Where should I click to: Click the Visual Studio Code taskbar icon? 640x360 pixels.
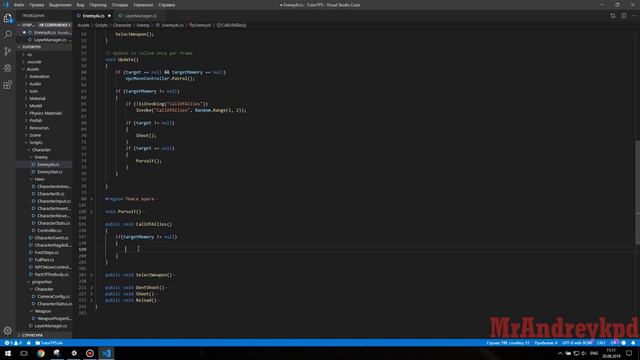tap(107, 353)
